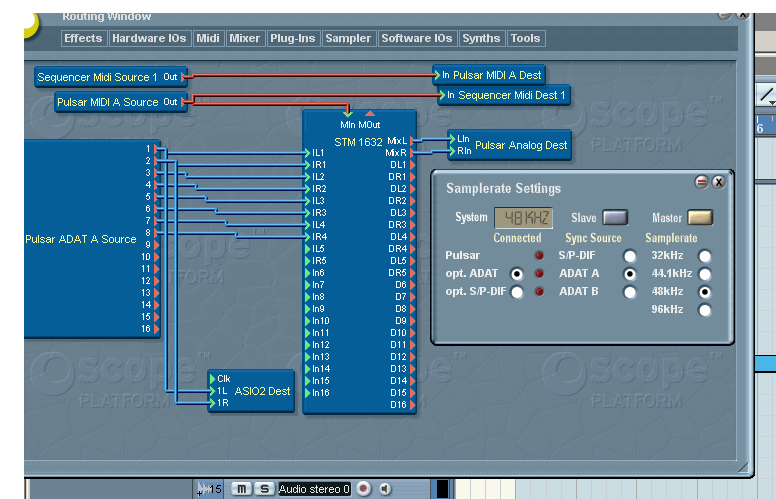The height and width of the screenshot is (499, 776).
Task: Click the MIn port on STM 1632
Action: coord(348,114)
